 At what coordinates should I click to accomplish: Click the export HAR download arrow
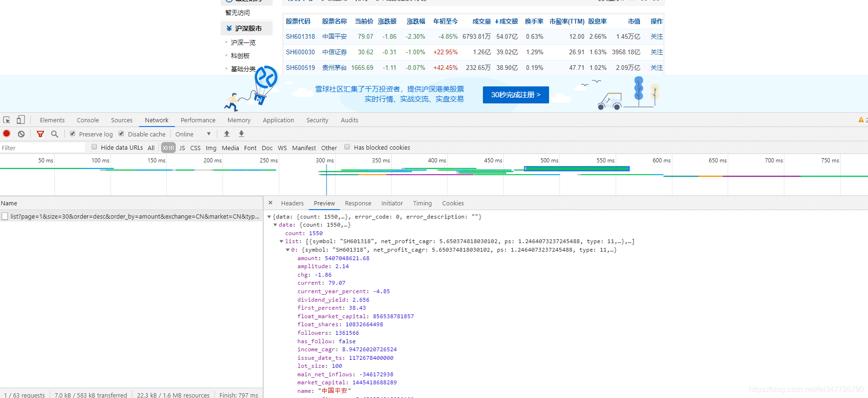pos(241,134)
